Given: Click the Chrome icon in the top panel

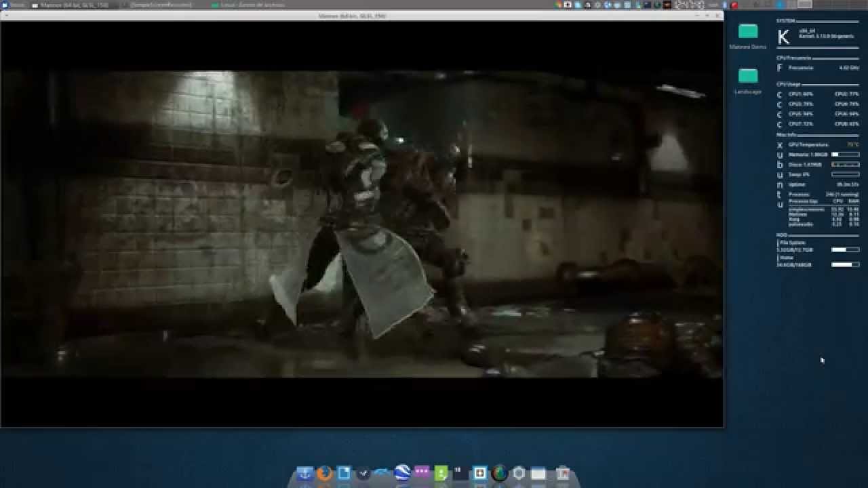Looking at the screenshot, I should pos(559,4).
